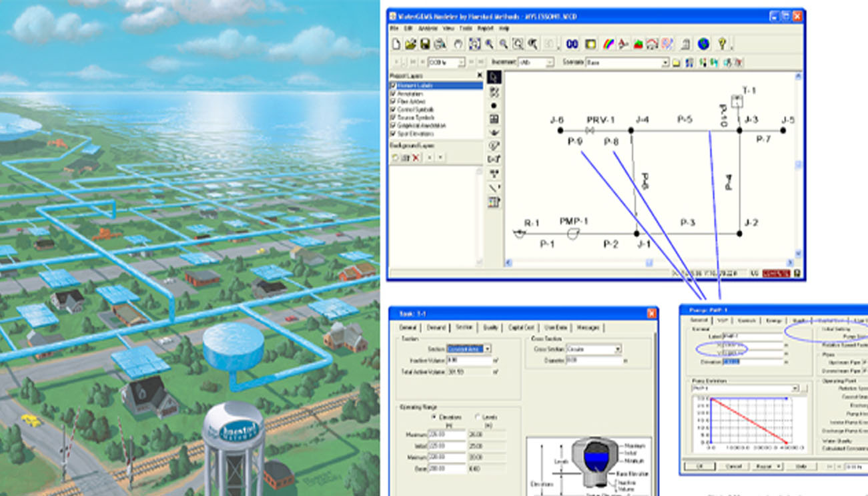The image size is (868, 496).
Task: Click the GO compute button icon
Action: coord(572,44)
